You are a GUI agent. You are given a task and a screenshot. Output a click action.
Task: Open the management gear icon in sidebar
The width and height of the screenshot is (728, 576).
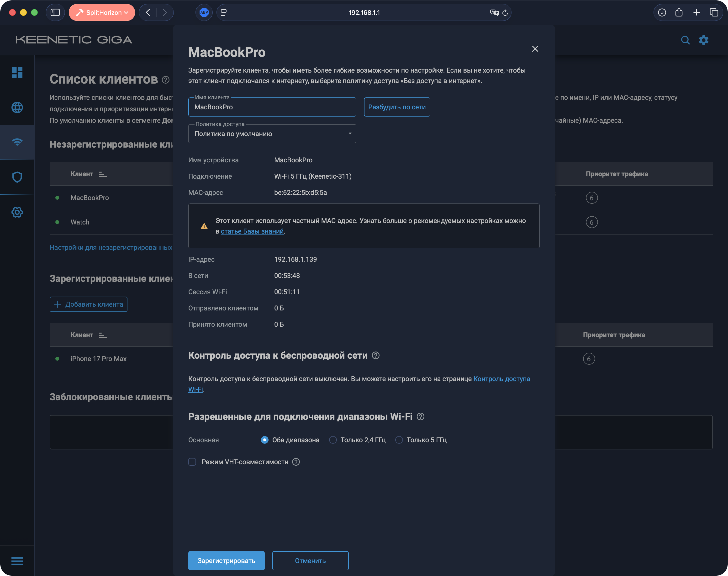point(17,212)
